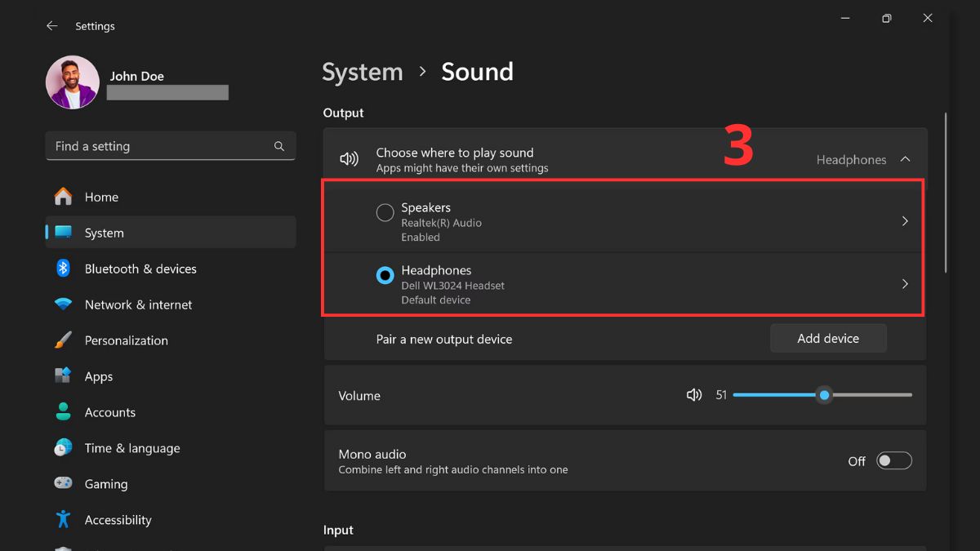Click the Network & internet Wi-Fi icon
The width and height of the screenshot is (980, 551).
point(63,304)
